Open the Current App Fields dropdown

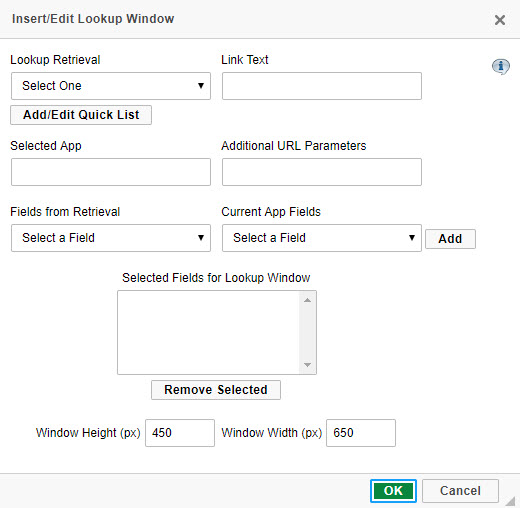pyautogui.click(x=322, y=238)
